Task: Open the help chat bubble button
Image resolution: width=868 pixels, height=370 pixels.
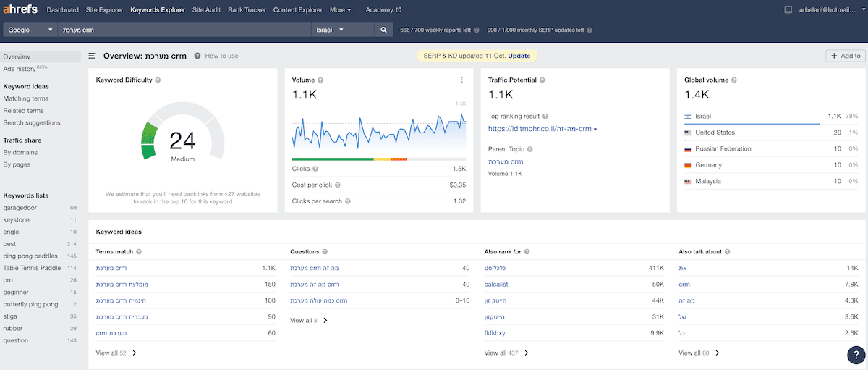Action: (856, 354)
